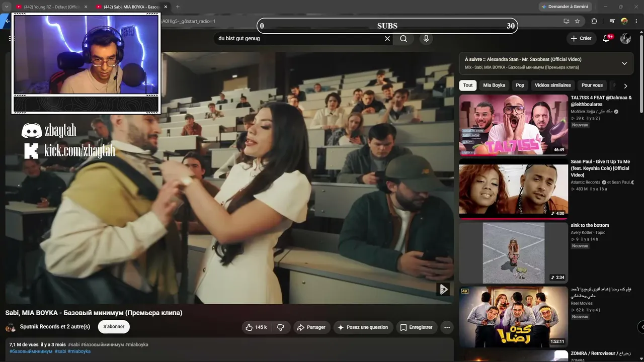Select the Sabi, MIA BOYKA browser tab
644x362 pixels.
(131, 7)
